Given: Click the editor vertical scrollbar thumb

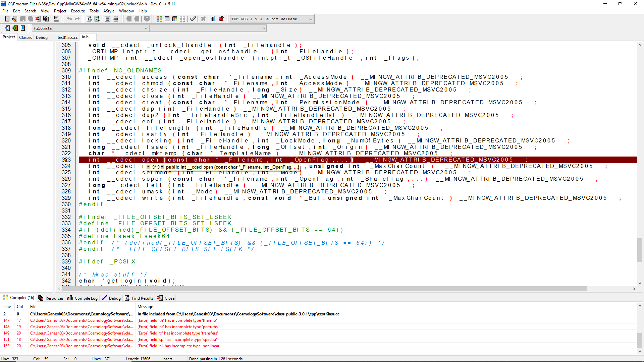Looking at the screenshot, I should coord(640,250).
